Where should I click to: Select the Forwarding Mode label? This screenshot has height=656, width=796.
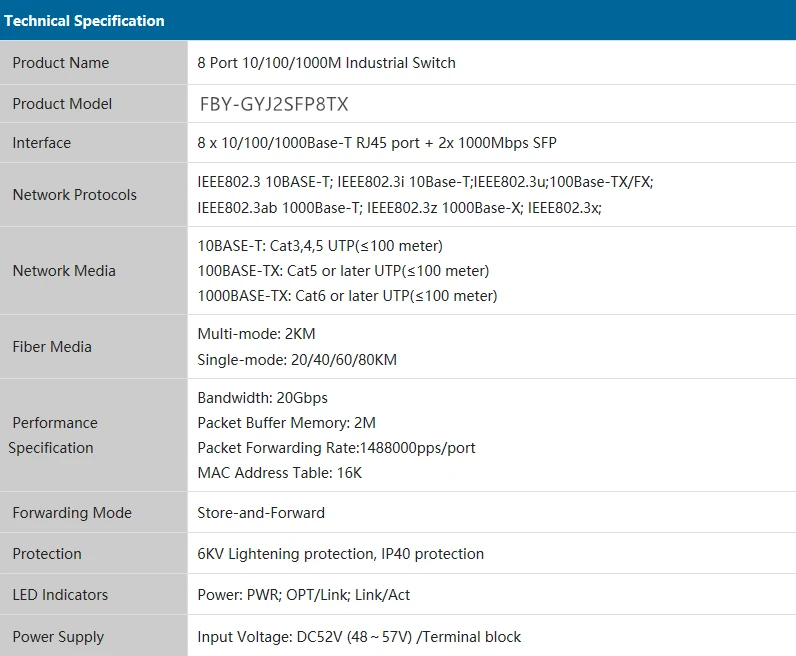[72, 513]
